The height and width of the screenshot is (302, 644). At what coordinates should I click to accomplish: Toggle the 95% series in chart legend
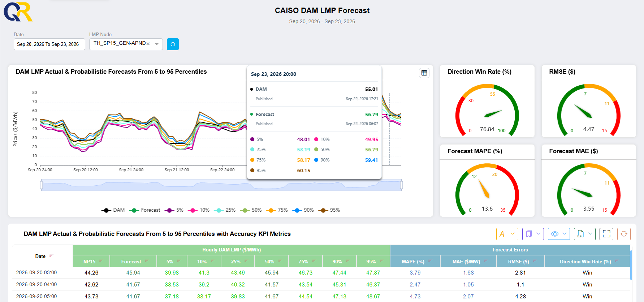(x=329, y=210)
